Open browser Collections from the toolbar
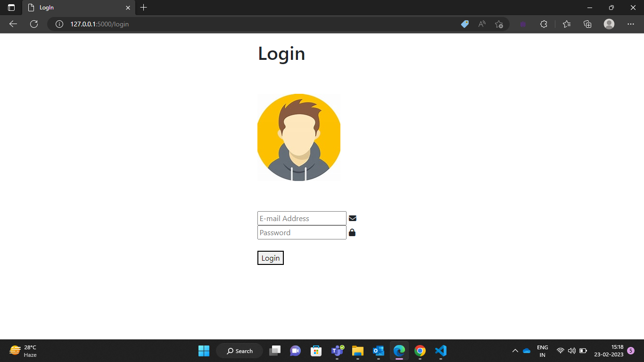The image size is (644, 362). (x=587, y=24)
